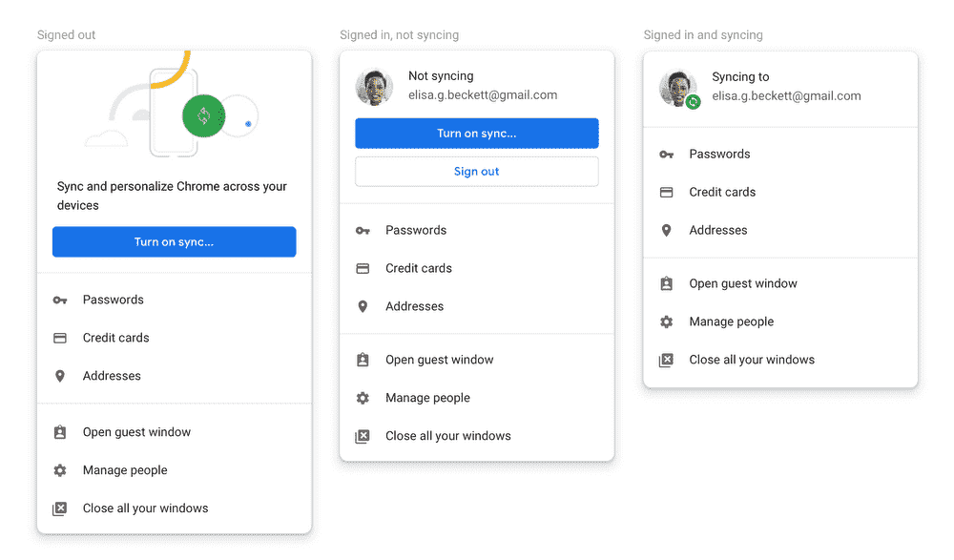Click the avatar of elisa.g.beckett not syncing
This screenshot has width=954, height=560.
pyautogui.click(x=374, y=85)
